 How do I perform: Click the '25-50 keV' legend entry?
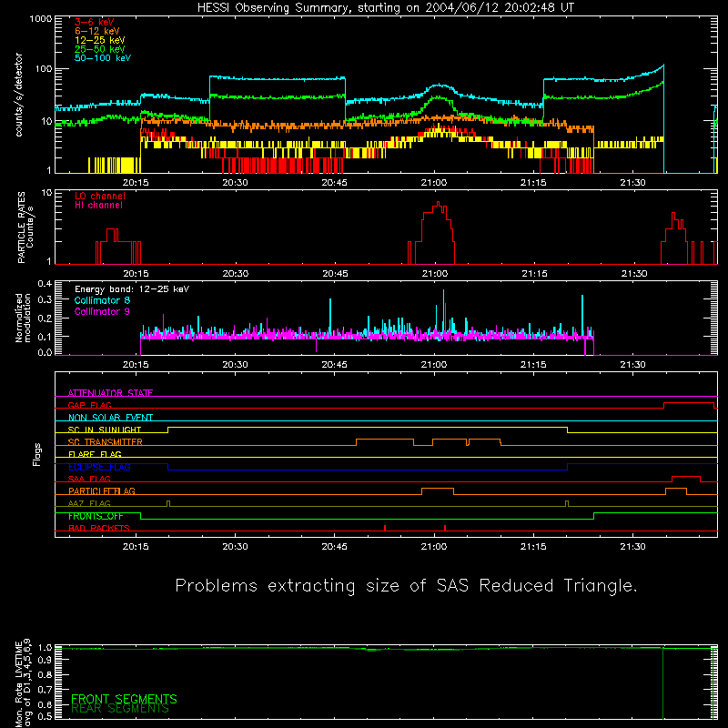pyautogui.click(x=100, y=49)
